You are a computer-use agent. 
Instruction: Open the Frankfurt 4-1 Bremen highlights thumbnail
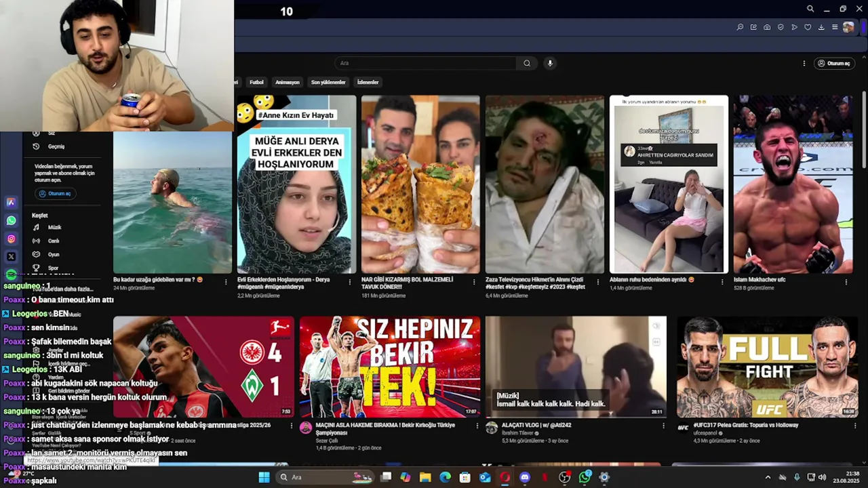click(x=203, y=367)
